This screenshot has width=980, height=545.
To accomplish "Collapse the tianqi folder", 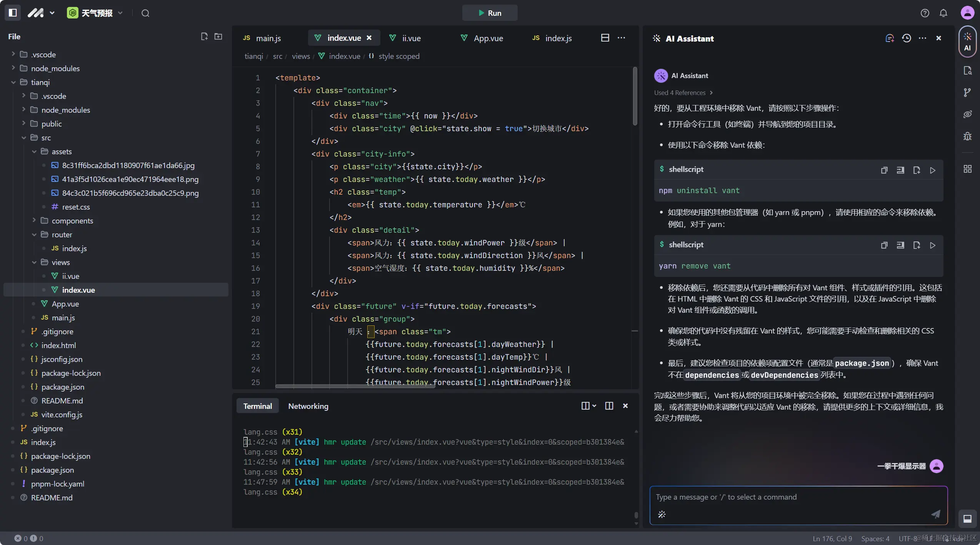I will click(13, 82).
